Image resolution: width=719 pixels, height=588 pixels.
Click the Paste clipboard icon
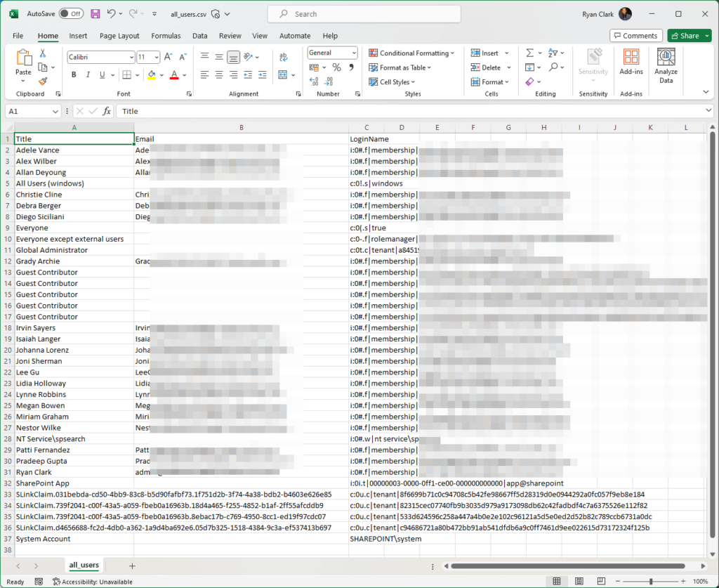pyautogui.click(x=23, y=58)
